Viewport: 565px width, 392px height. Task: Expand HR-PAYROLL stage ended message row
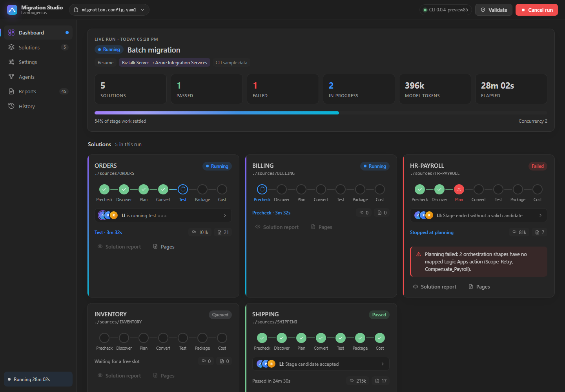pos(479,215)
